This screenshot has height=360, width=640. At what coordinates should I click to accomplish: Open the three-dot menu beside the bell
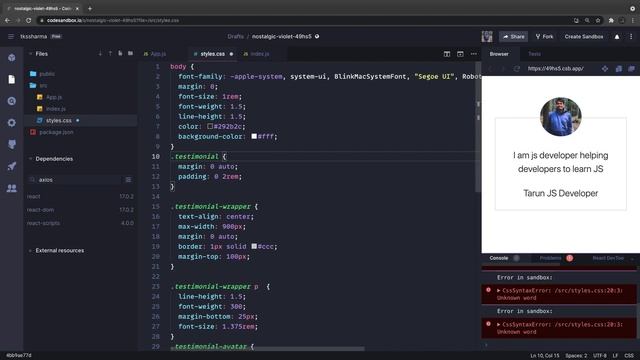[x=631, y=37]
